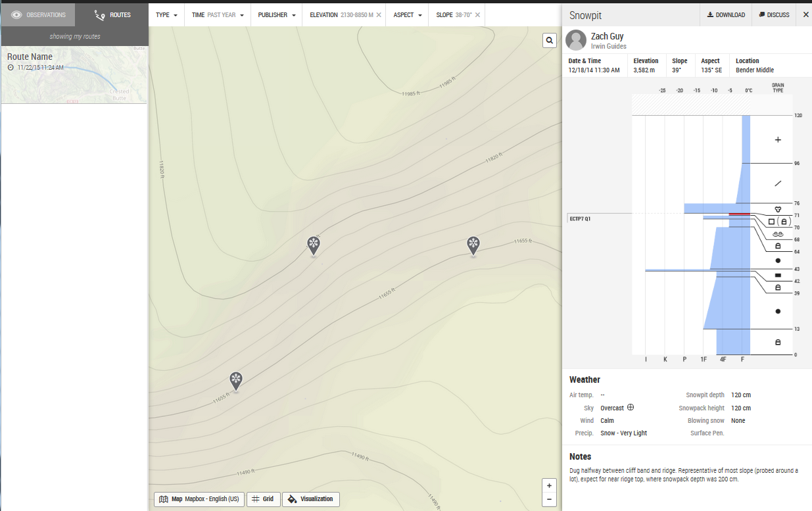This screenshot has width=812, height=511.
Task: Click Zach Guy's avatar icon
Action: click(x=576, y=40)
